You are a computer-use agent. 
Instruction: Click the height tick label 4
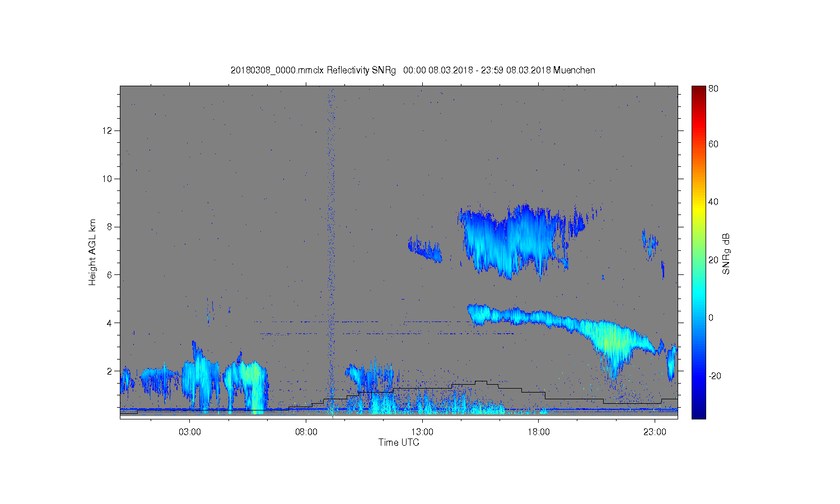tap(110, 323)
